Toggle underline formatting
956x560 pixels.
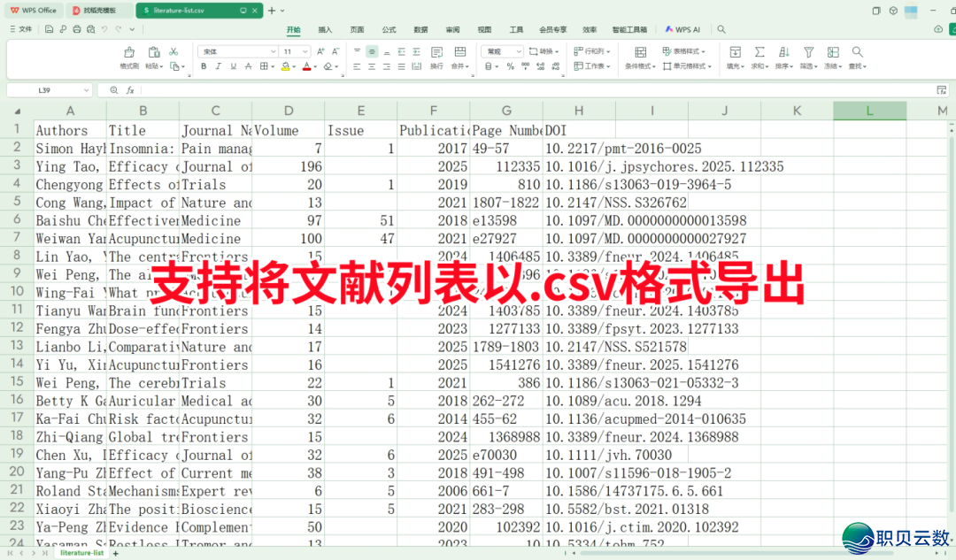click(234, 65)
